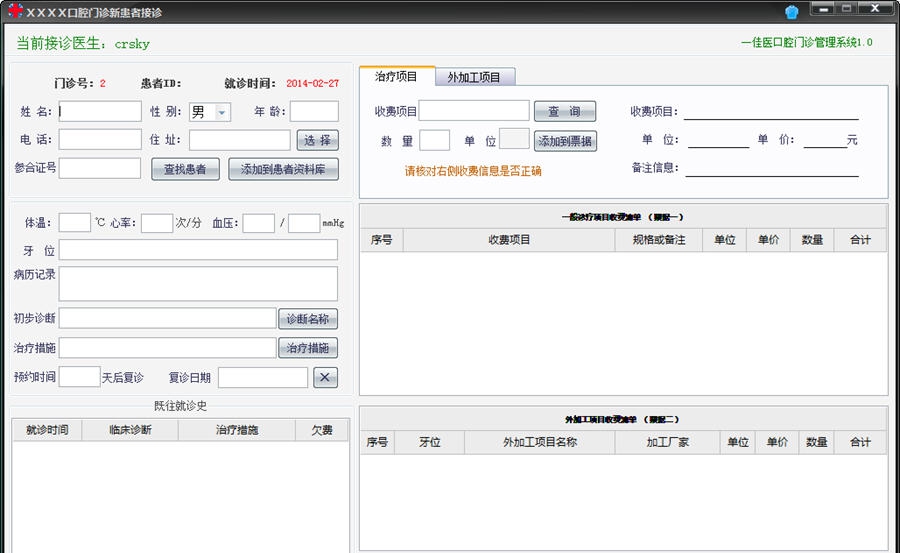Click the 数量 input field
Screen dimensions: 900x553
click(x=435, y=140)
